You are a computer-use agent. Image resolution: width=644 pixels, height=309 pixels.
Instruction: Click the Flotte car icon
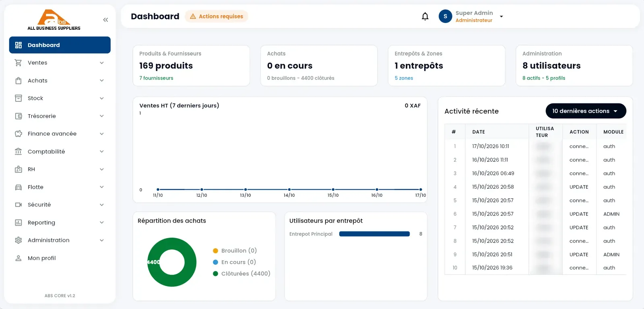coord(18,187)
